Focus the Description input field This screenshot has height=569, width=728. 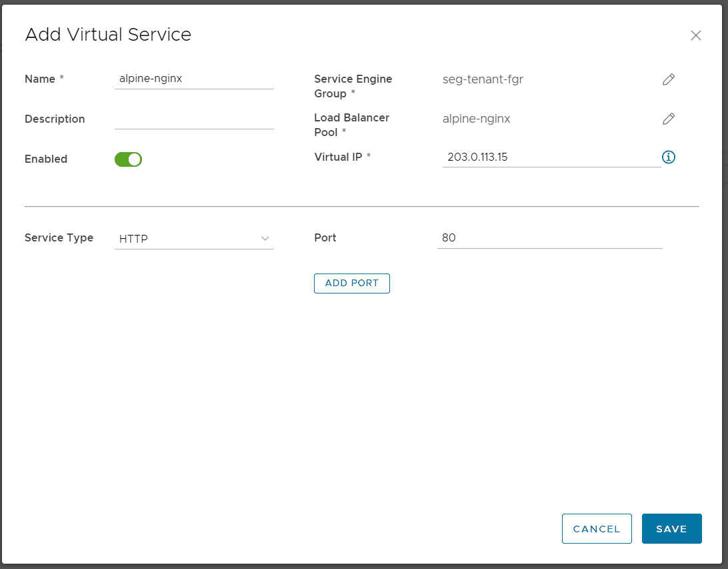[x=194, y=119]
